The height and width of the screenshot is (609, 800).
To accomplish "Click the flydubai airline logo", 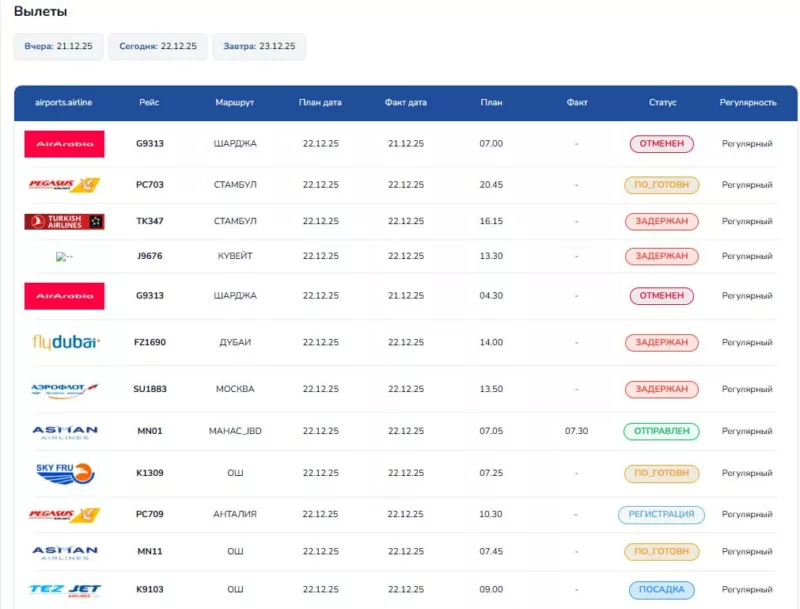I will [64, 342].
